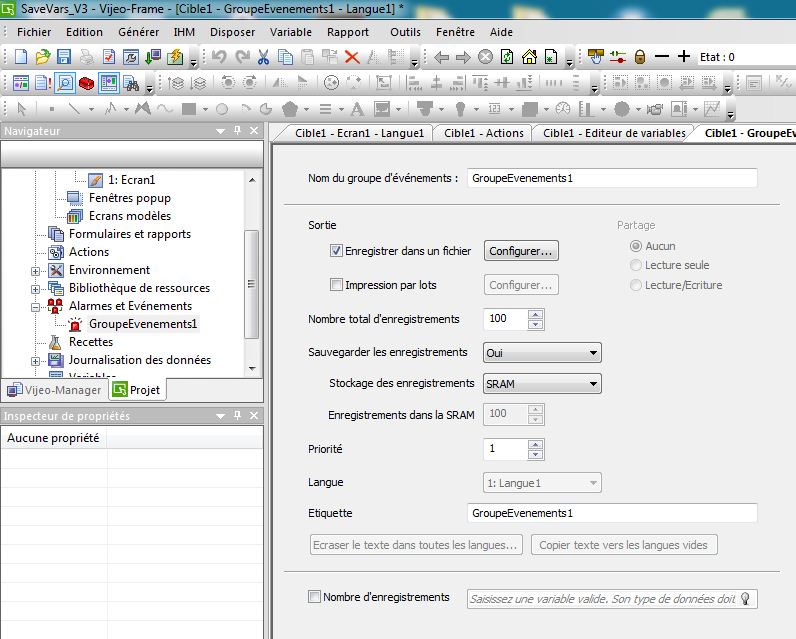Click the Home page icon in toolbar
The width and height of the screenshot is (796, 639).
(x=529, y=57)
